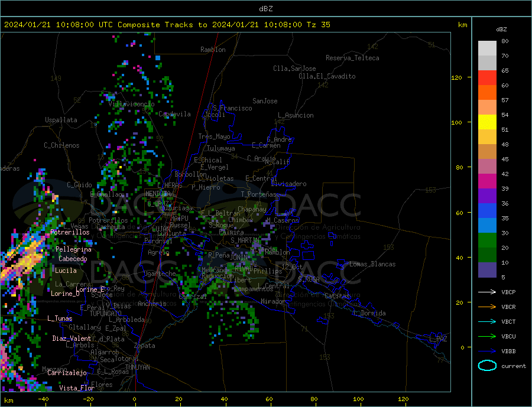Click the purple 39 dBZ legend swatch

pos(487,196)
